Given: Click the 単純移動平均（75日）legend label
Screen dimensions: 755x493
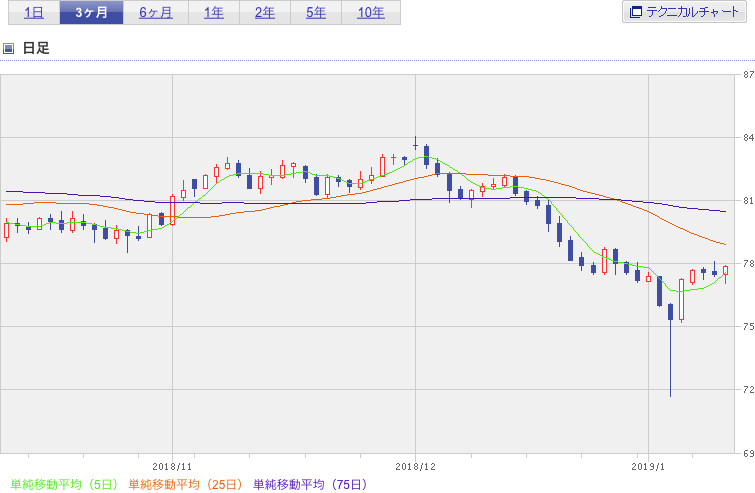Looking at the screenshot, I should click(310, 484).
